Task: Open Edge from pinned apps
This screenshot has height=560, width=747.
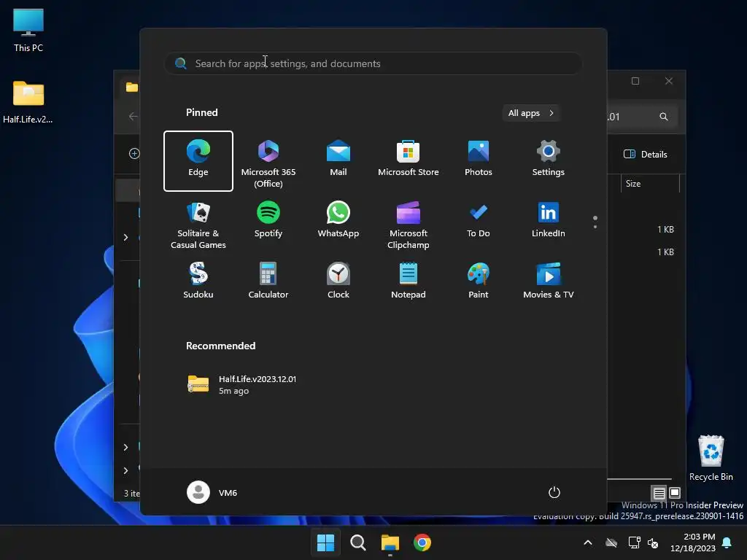Action: [x=198, y=161]
